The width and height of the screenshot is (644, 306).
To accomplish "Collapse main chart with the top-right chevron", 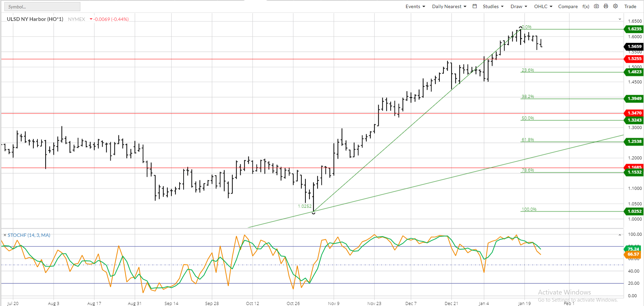I will [620, 19].
